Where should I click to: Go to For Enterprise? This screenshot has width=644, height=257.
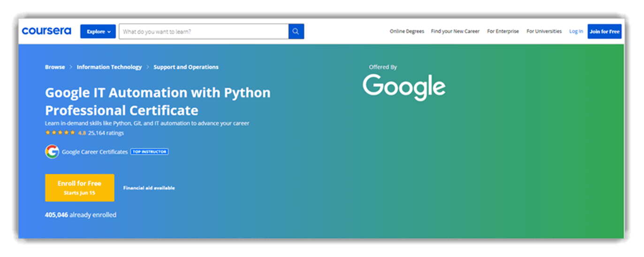click(x=503, y=31)
